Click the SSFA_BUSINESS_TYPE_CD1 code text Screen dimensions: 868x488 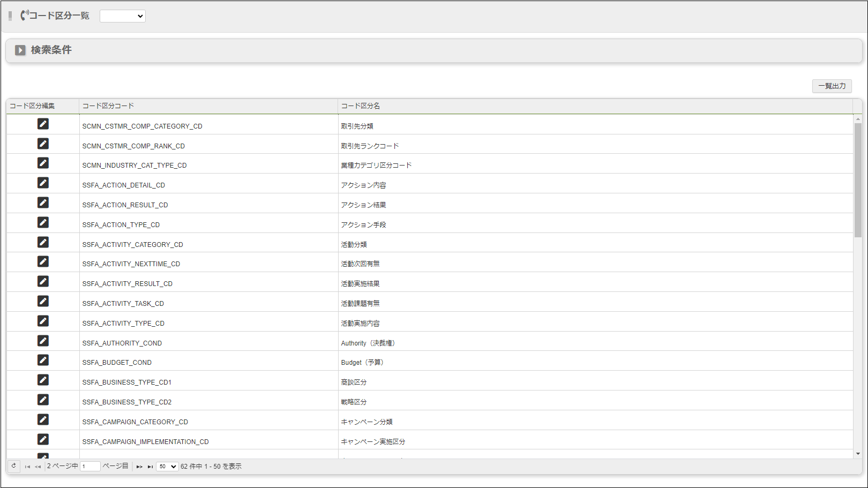[x=126, y=382]
